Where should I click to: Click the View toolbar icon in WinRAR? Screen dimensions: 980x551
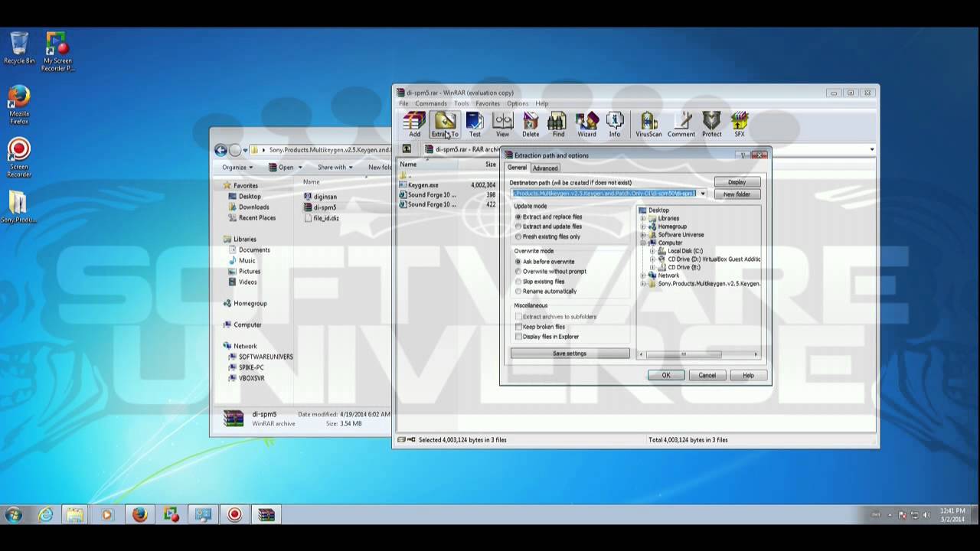coord(502,124)
